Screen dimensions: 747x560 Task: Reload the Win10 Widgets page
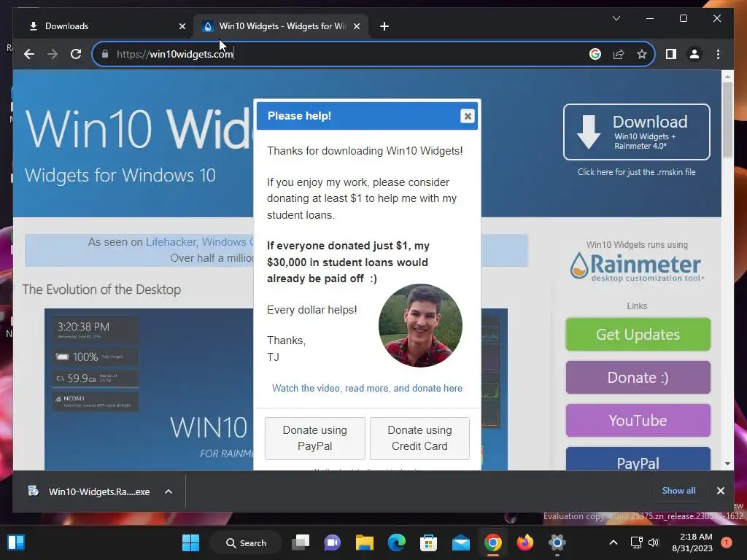[x=76, y=54]
